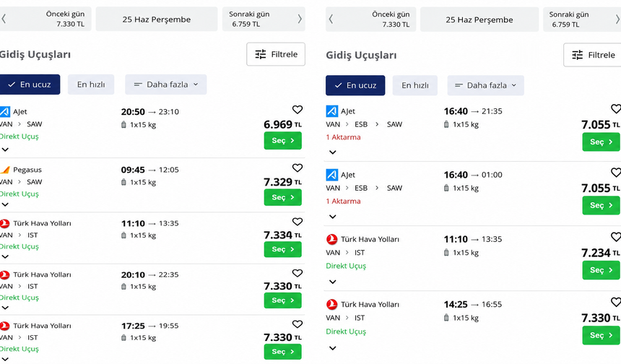Favorite the AJet 20:50 flight heart icon
The height and width of the screenshot is (364, 621).
coord(297,109)
